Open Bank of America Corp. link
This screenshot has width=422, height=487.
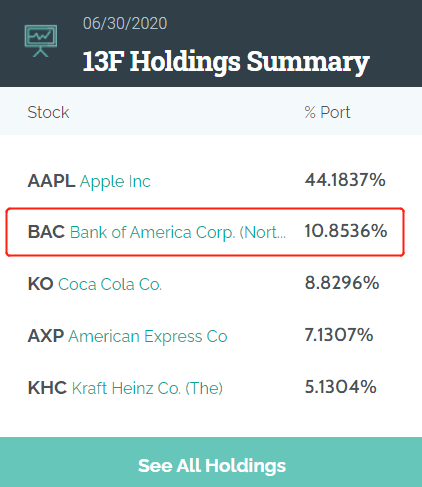pyautogui.click(x=178, y=232)
